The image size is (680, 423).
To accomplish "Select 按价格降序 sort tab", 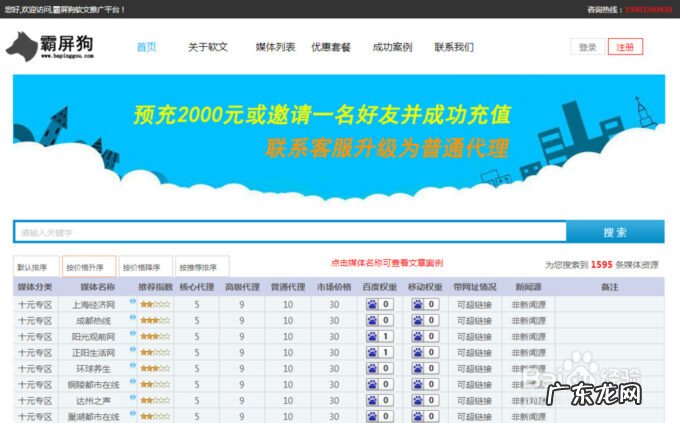I will tap(146, 267).
